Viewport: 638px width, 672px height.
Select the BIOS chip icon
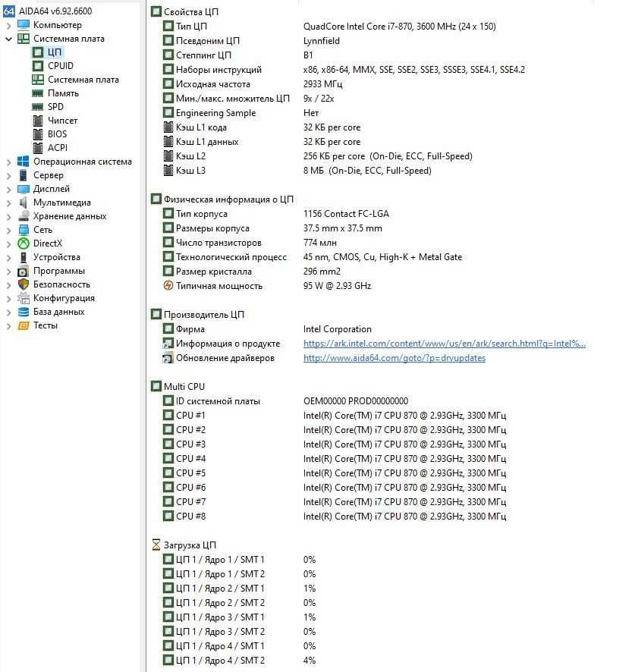pos(38,134)
